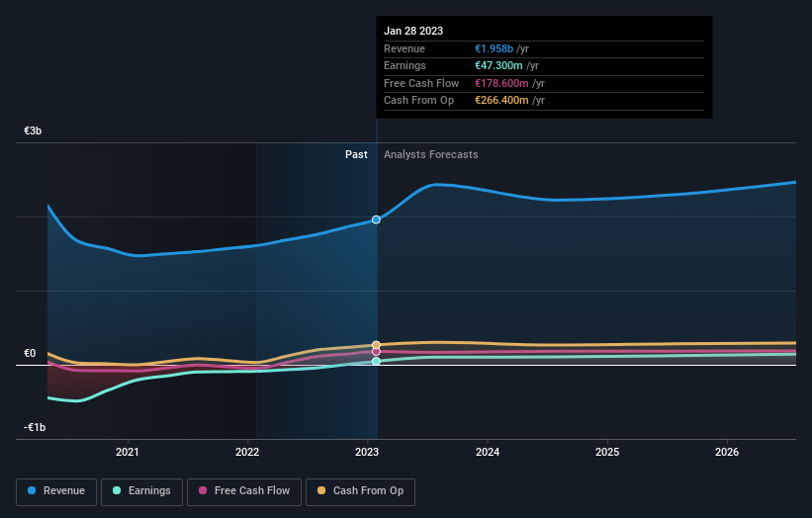Click the -€1b y-axis label
The height and width of the screenshot is (518, 812).
[x=35, y=427]
